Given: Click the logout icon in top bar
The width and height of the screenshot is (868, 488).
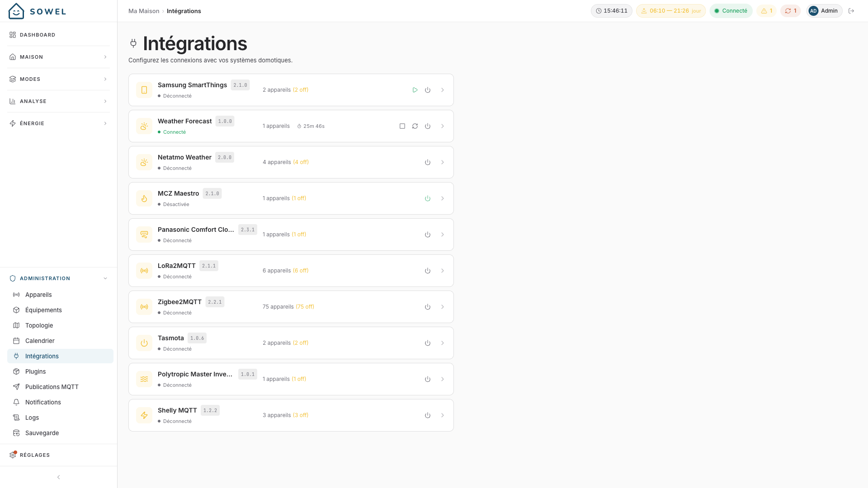Looking at the screenshot, I should (x=851, y=11).
